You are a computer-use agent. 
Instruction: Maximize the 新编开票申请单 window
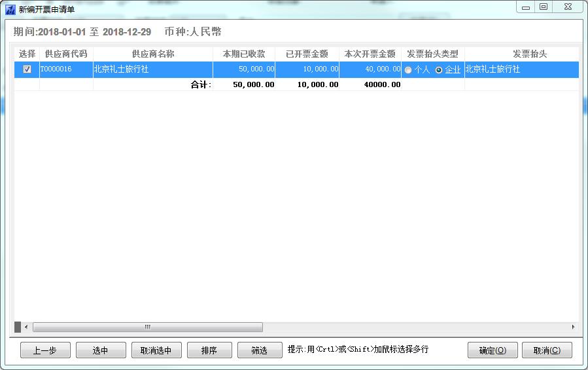543,7
